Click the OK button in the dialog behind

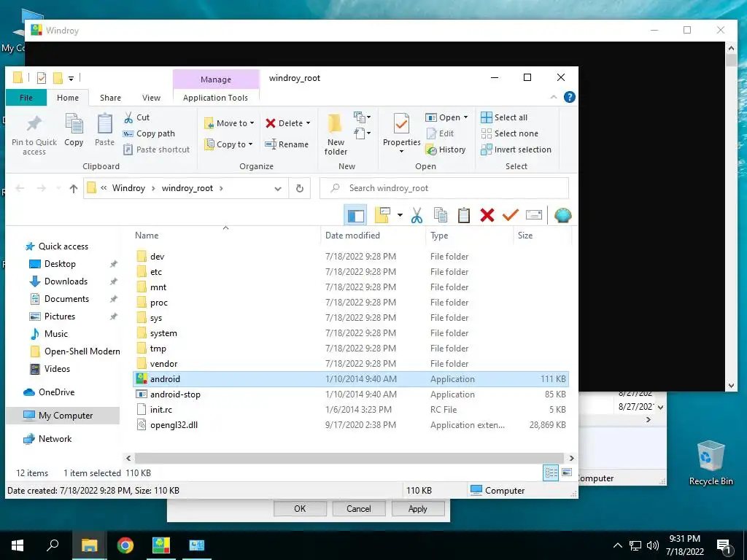click(x=300, y=508)
